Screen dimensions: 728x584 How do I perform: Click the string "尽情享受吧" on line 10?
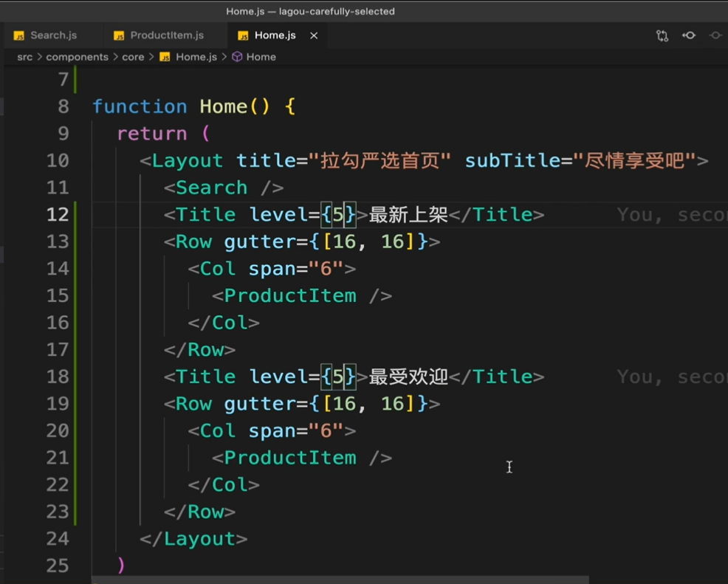tap(634, 161)
